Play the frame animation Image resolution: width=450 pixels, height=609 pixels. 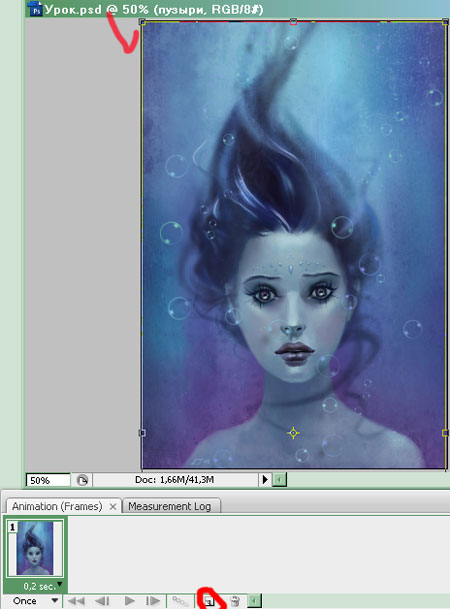coord(130,601)
